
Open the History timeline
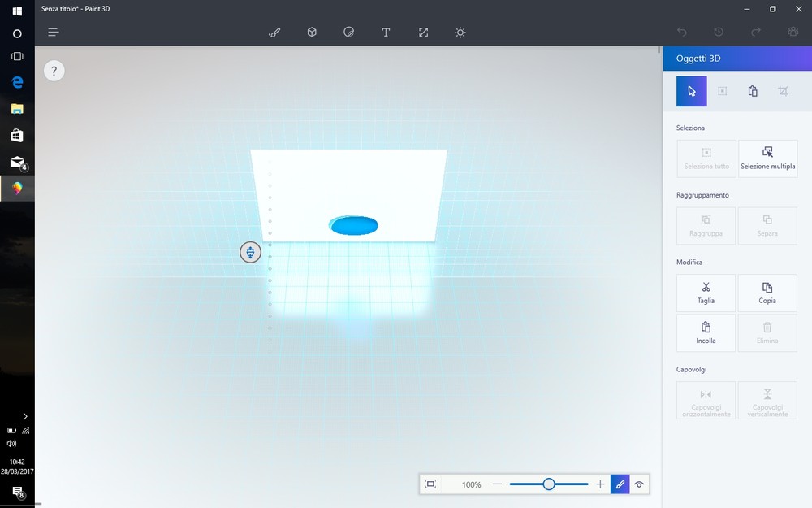pos(719,33)
